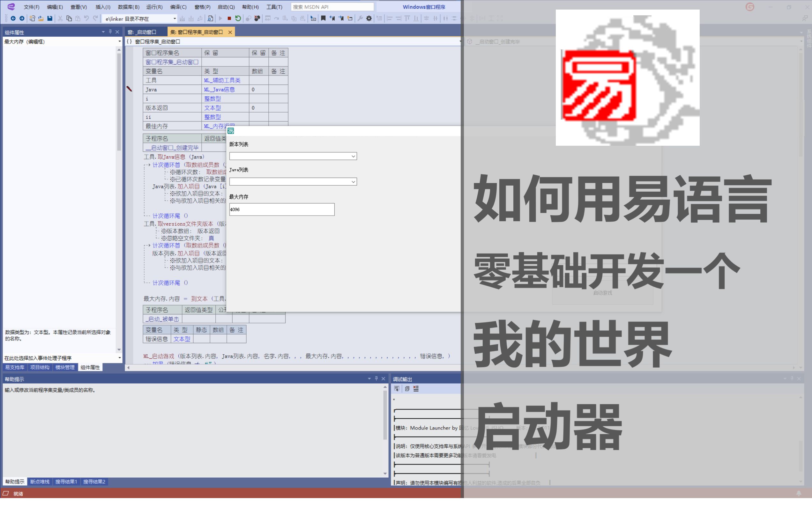Open the 编译(C) menu
This screenshot has height=507, width=812.
tap(178, 7)
